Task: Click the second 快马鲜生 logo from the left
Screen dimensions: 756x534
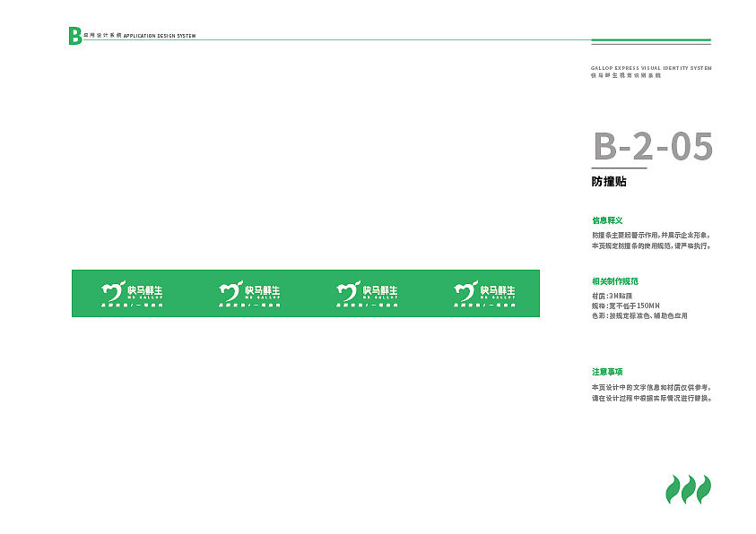Action: pyautogui.click(x=249, y=294)
